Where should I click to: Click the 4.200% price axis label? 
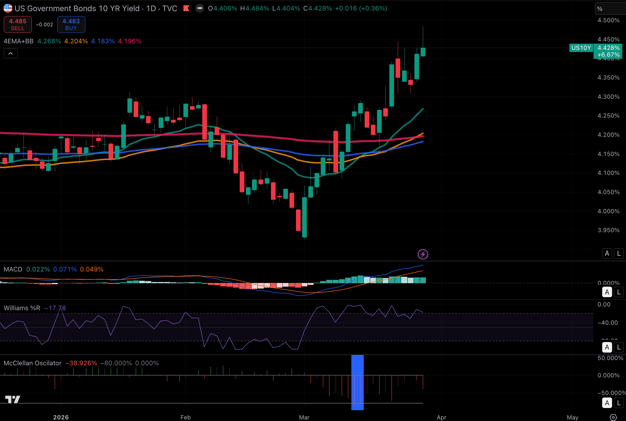[608, 135]
